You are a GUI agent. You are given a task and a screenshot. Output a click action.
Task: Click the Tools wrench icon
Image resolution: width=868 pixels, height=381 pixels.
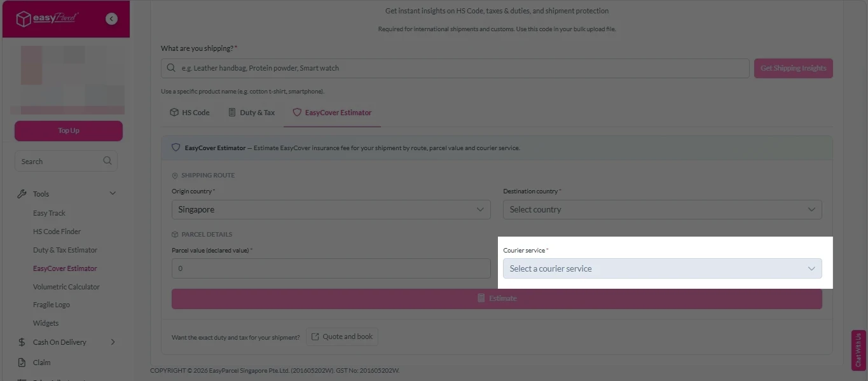pos(22,194)
